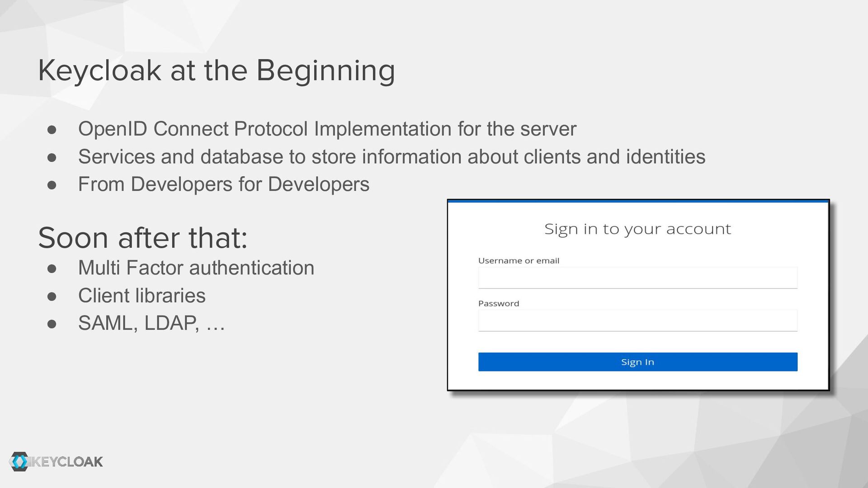The image size is (868, 488).
Task: Click the blue top border of login panel
Action: 637,201
